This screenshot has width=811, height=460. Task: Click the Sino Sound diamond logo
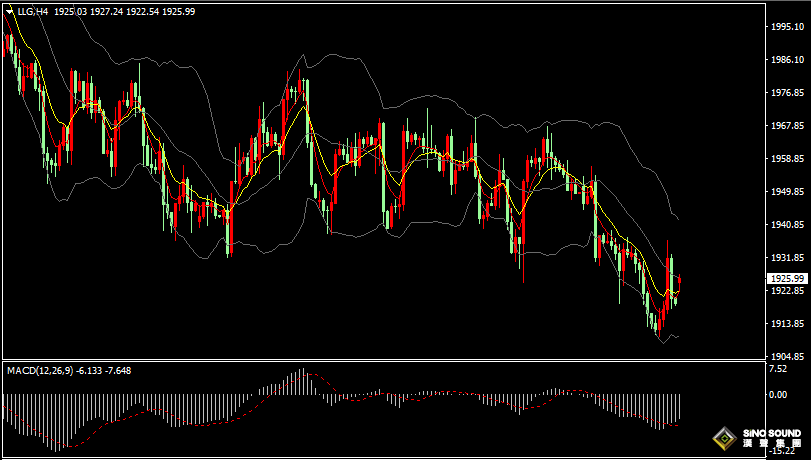point(723,438)
